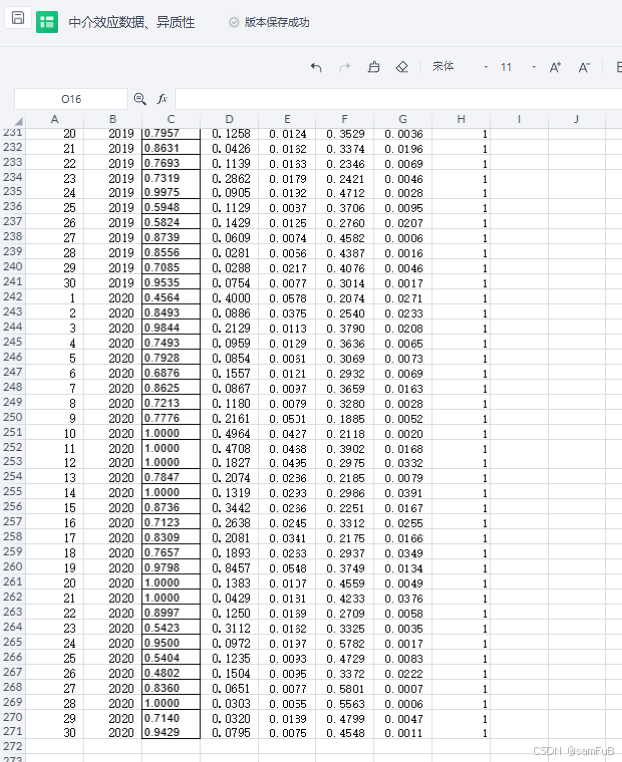Click cell containing 0.4964

tap(229, 433)
